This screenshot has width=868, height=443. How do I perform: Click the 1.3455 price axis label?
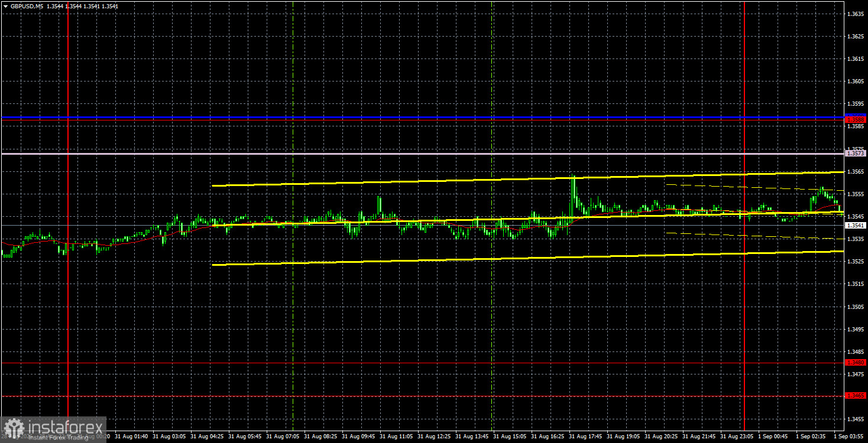click(x=856, y=419)
